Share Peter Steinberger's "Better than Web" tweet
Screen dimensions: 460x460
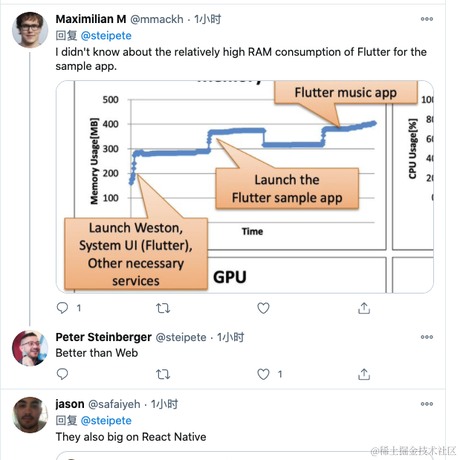click(364, 374)
